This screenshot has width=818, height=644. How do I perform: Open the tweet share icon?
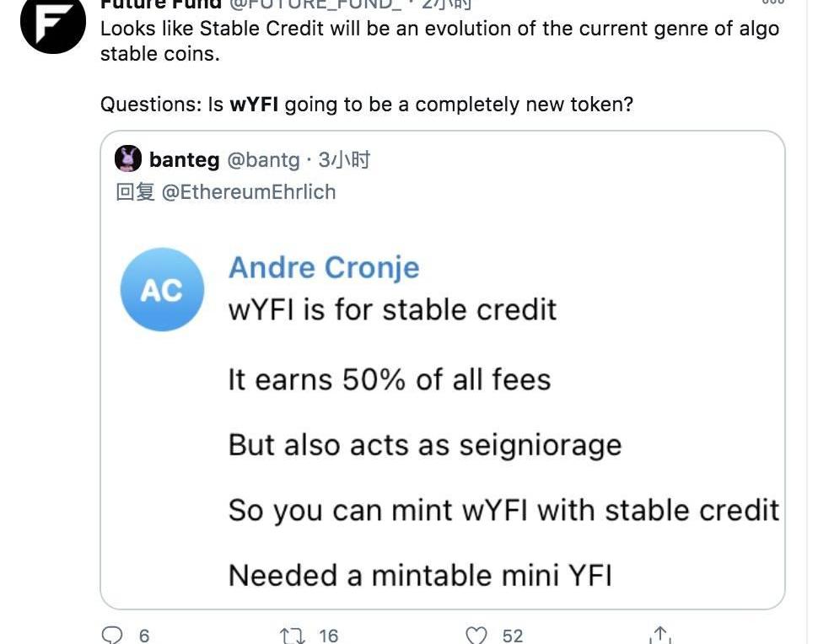tap(660, 635)
